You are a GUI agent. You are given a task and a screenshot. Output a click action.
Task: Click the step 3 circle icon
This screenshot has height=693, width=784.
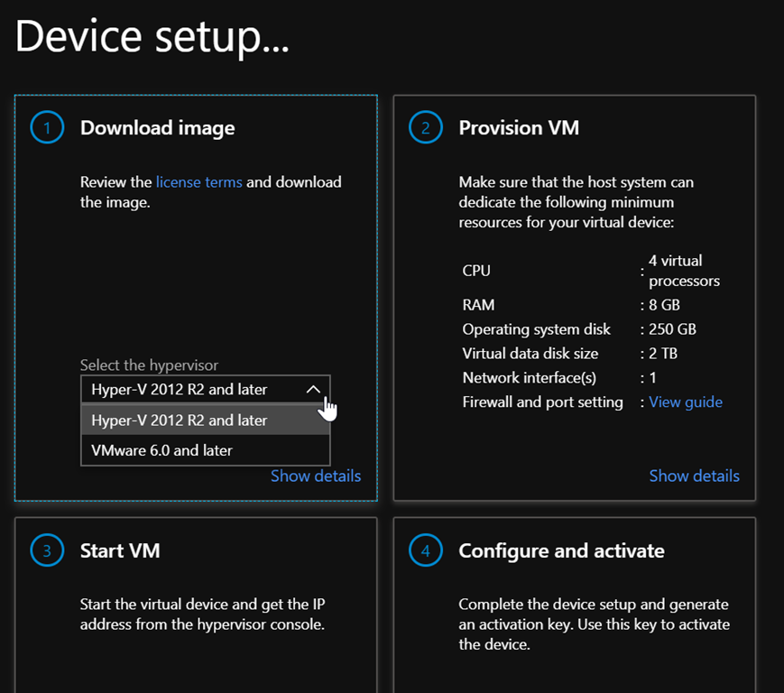47,550
